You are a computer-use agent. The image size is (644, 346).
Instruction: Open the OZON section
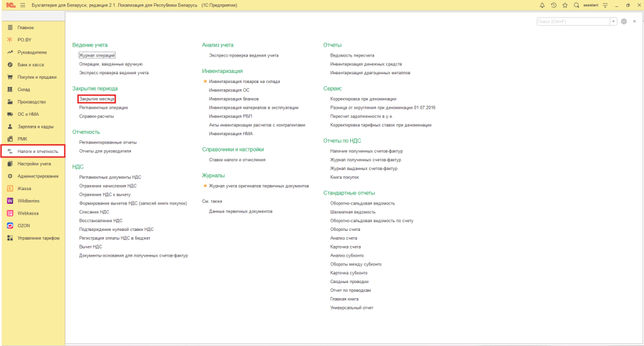point(23,226)
